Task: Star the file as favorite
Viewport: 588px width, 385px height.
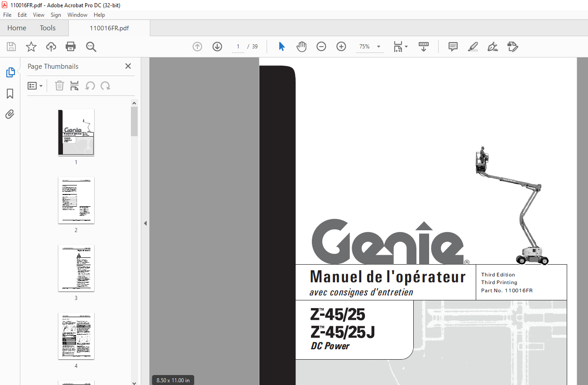Action: coord(31,47)
